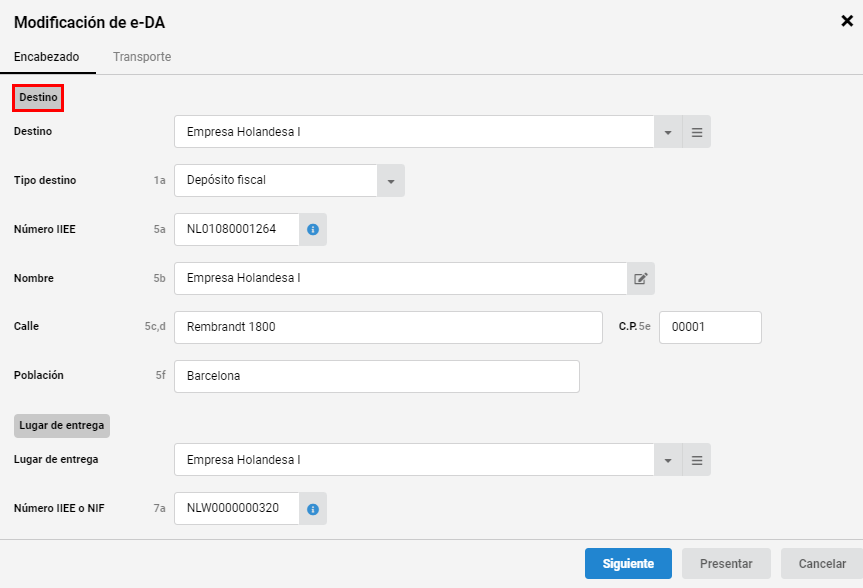
Task: Click the C.P. postal code field
Action: tap(711, 328)
